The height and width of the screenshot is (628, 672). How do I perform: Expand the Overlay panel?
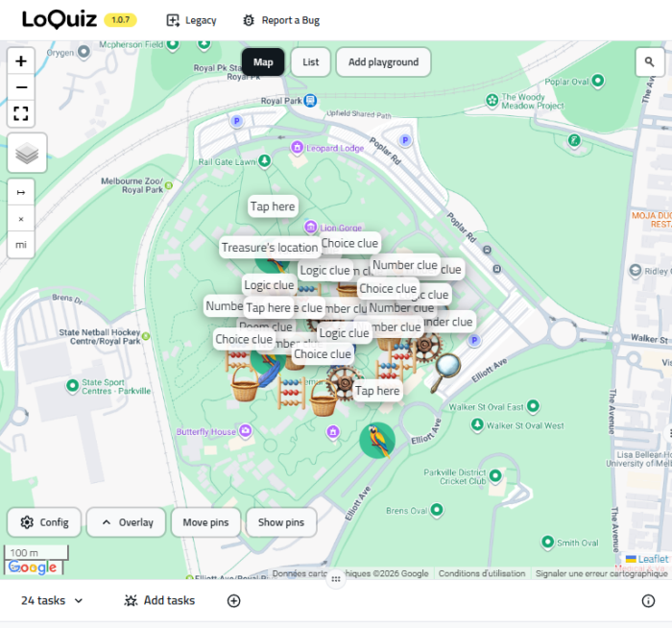126,522
